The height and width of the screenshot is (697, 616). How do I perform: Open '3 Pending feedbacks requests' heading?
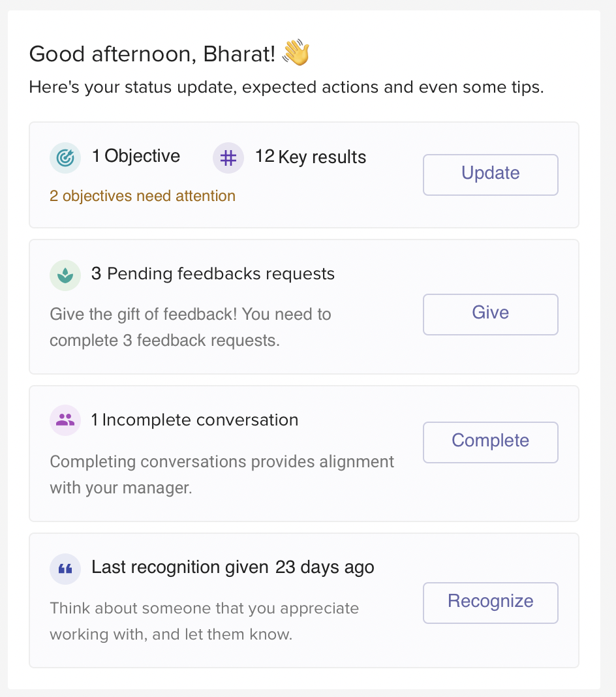point(213,274)
